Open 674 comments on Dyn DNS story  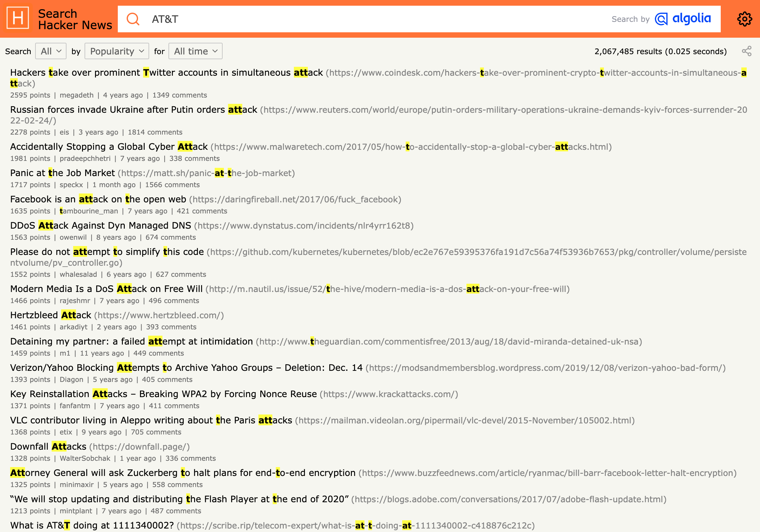(170, 237)
